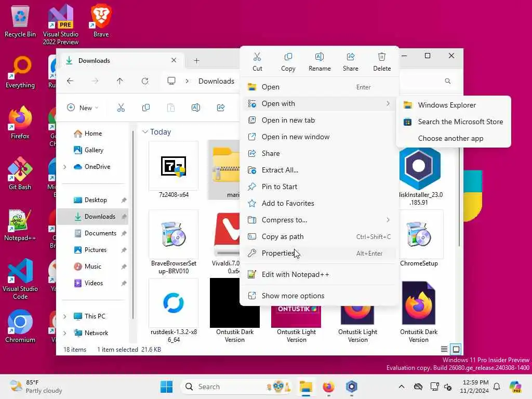Open the Firefox desktop shortcut
Image resolution: width=532 pixels, height=399 pixels.
point(20,123)
